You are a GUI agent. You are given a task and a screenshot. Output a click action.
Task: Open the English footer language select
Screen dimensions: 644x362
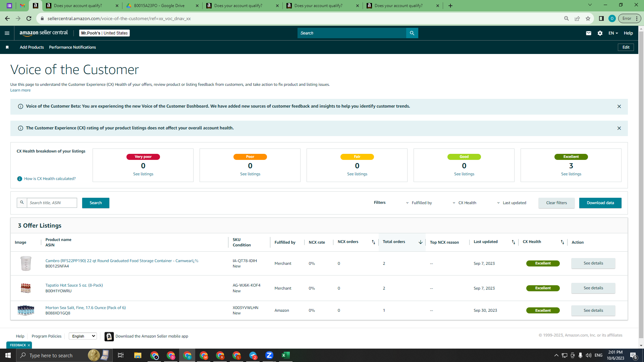(83, 337)
